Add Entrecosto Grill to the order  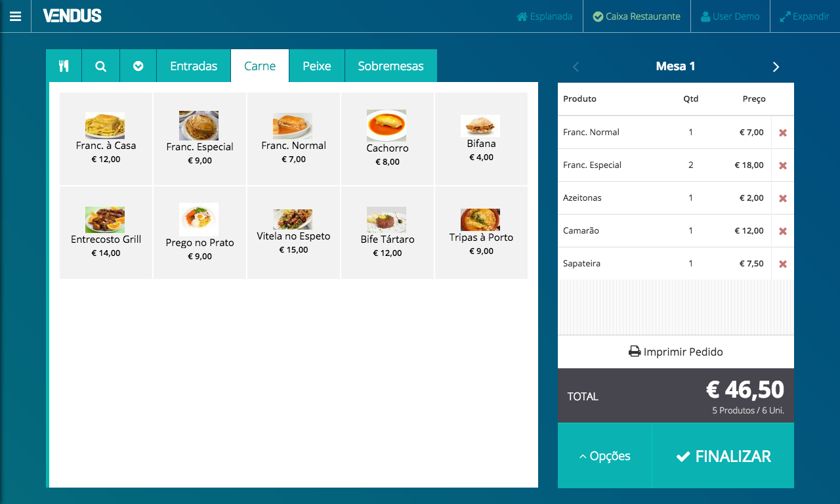(x=106, y=232)
